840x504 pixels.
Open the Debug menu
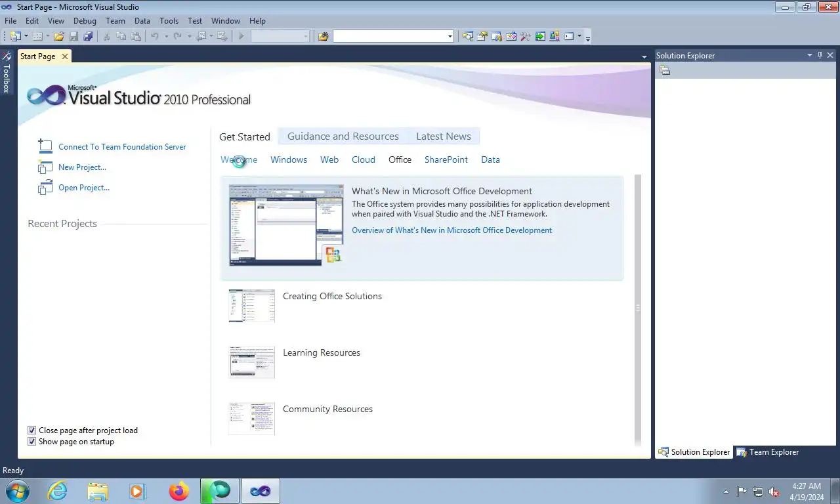(x=85, y=21)
